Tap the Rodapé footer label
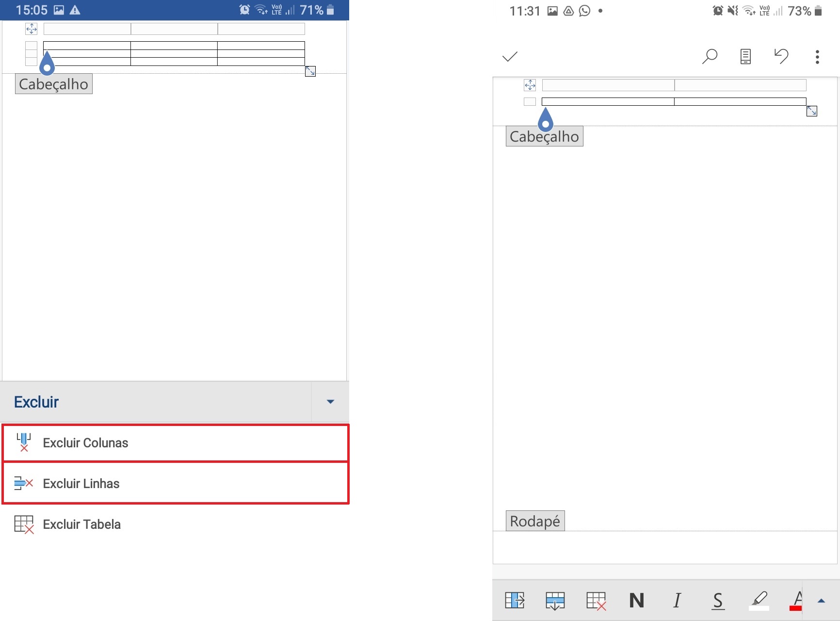The image size is (840, 621). [x=535, y=521]
